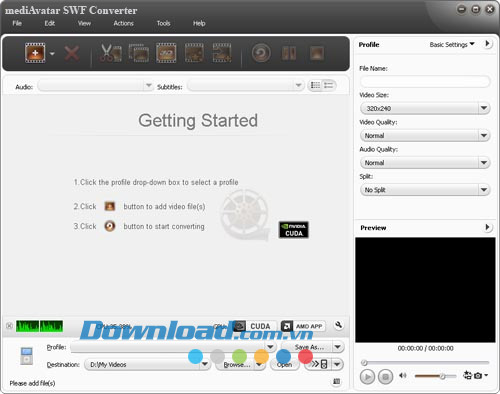
Task: Open Basic Settings dropdown in Profile panel
Action: [452, 45]
